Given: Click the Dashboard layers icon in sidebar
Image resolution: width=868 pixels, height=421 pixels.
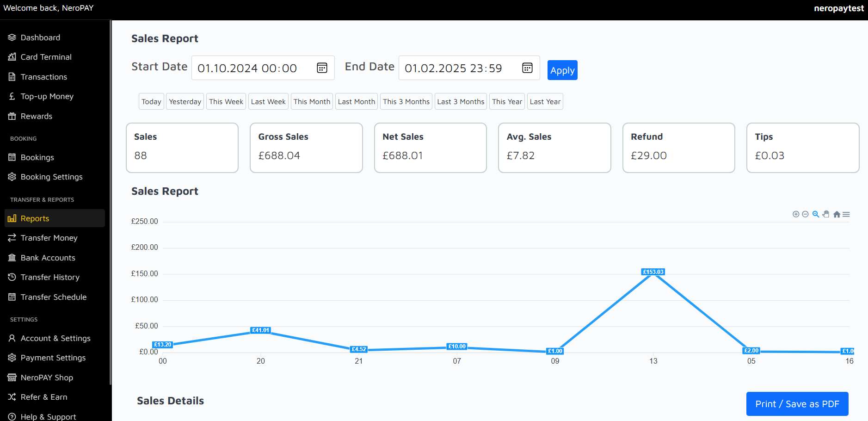Looking at the screenshot, I should pos(12,37).
